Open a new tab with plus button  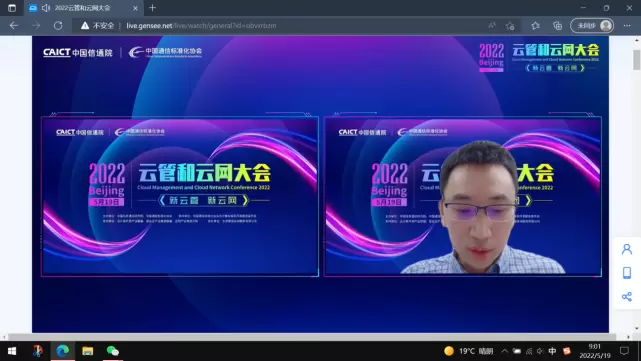152,8
